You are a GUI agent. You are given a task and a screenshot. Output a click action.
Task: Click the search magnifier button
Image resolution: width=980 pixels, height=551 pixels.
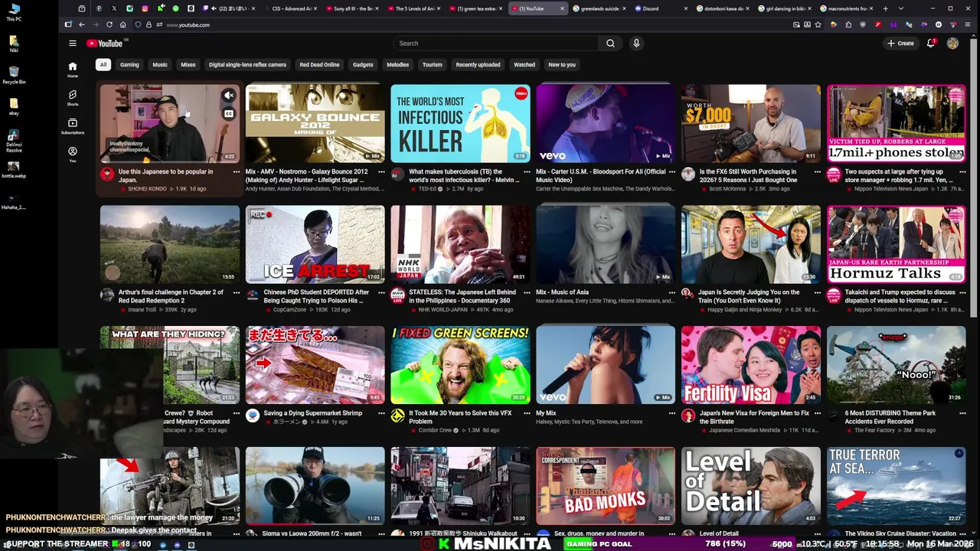pyautogui.click(x=610, y=44)
